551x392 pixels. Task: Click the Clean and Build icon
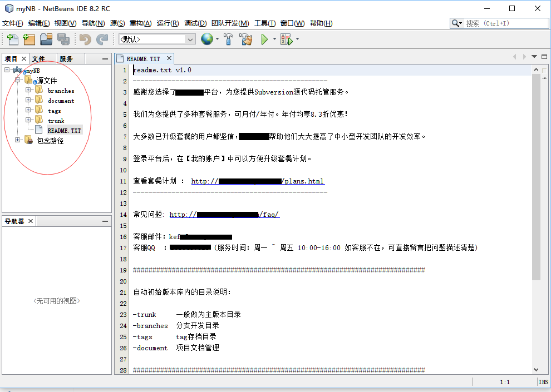click(x=246, y=39)
